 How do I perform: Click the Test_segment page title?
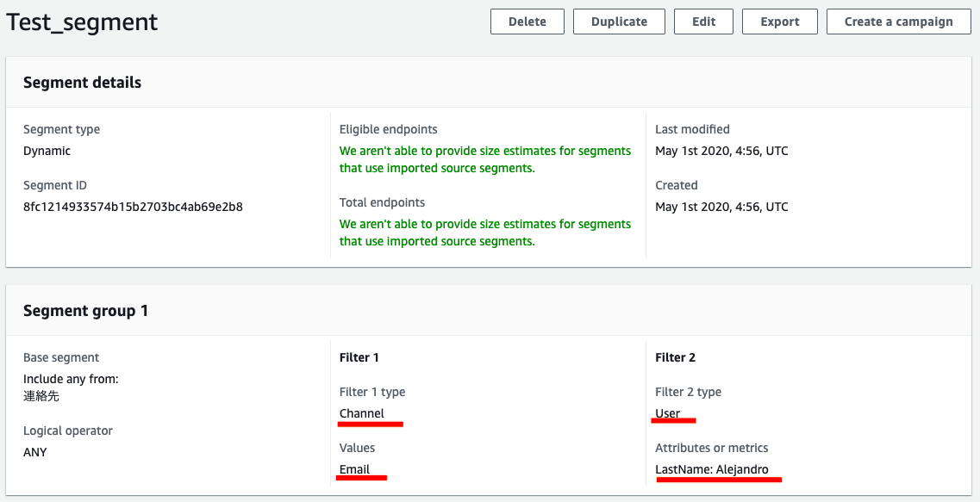(82, 22)
